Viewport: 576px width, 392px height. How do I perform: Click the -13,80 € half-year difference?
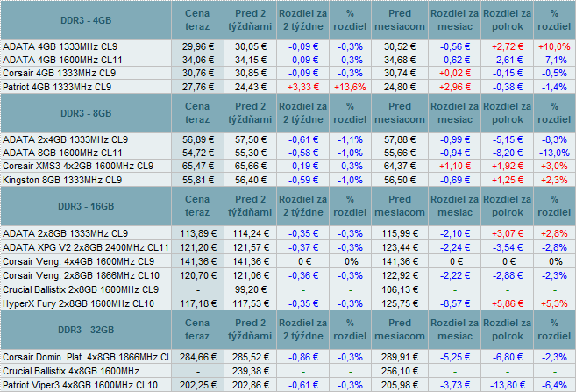pyautogui.click(x=508, y=385)
